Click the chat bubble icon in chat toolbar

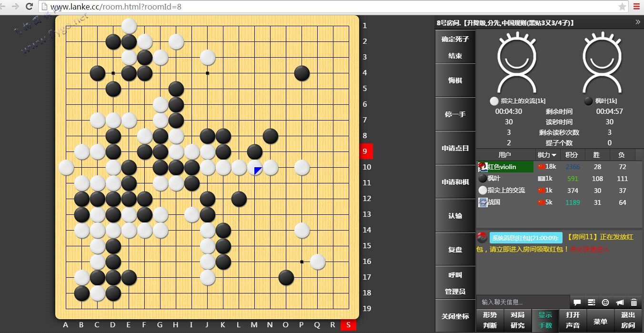pyautogui.click(x=577, y=303)
